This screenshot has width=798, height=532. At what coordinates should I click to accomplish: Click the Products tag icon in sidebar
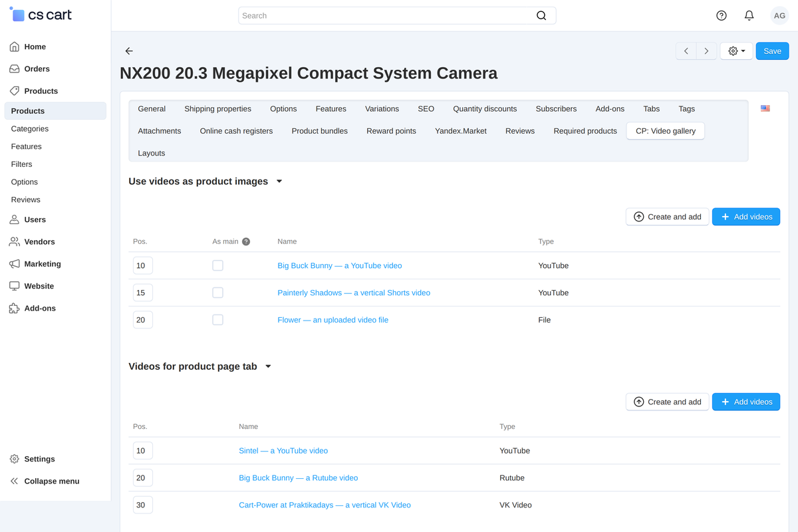(15, 90)
